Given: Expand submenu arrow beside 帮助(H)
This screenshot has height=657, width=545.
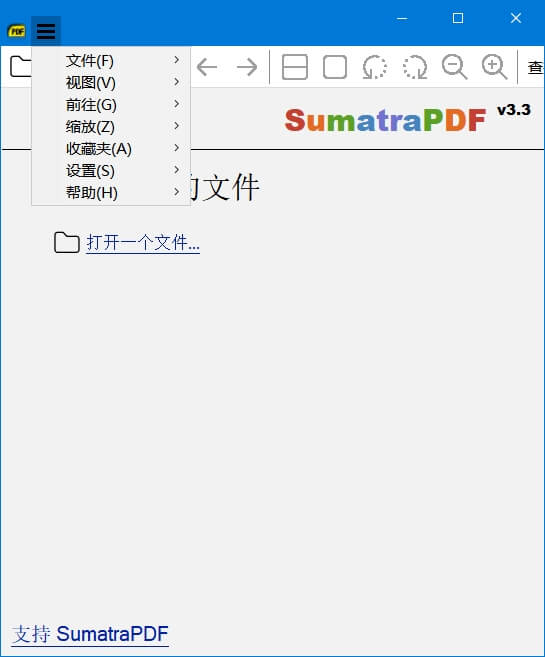Looking at the screenshot, I should click(176, 192).
